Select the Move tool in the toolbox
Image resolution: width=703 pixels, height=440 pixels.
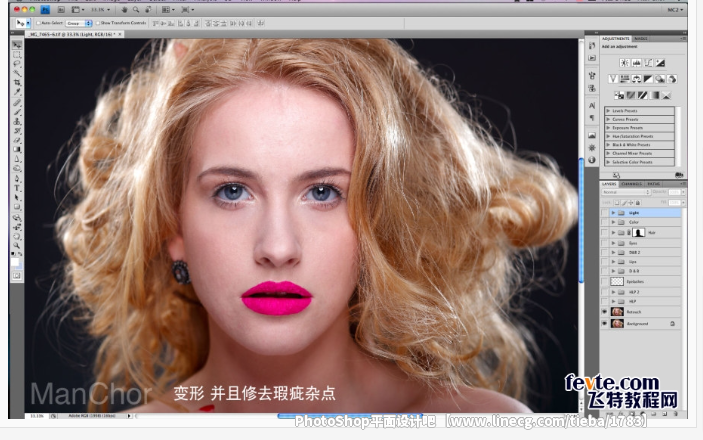coord(17,45)
